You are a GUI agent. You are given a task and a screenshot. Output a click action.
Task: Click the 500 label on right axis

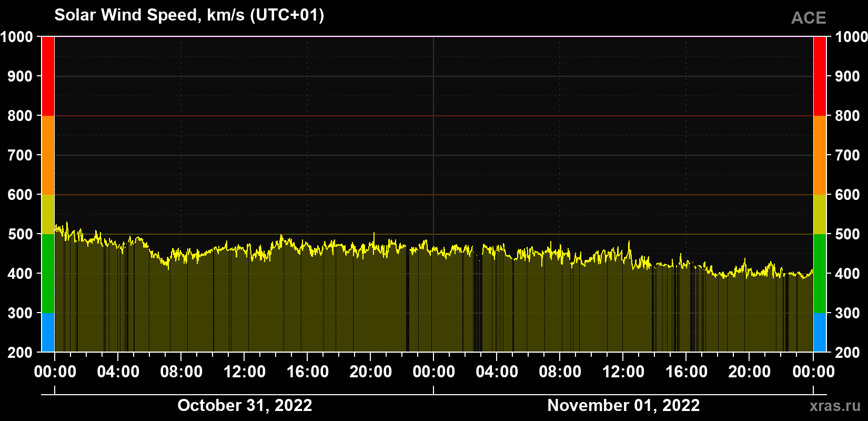click(x=847, y=234)
